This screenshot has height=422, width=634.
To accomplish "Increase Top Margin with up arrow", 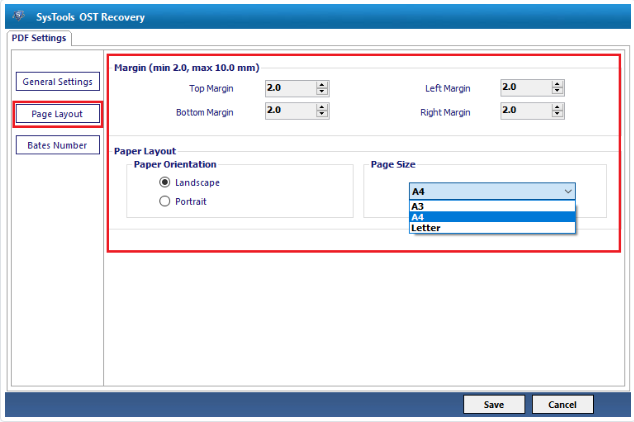I will click(322, 85).
